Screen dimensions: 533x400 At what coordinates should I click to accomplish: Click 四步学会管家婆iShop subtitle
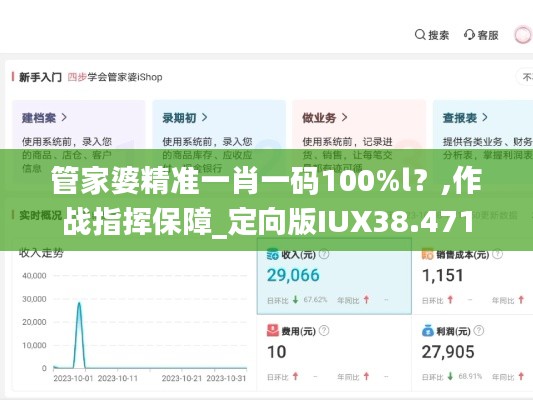tap(115, 77)
